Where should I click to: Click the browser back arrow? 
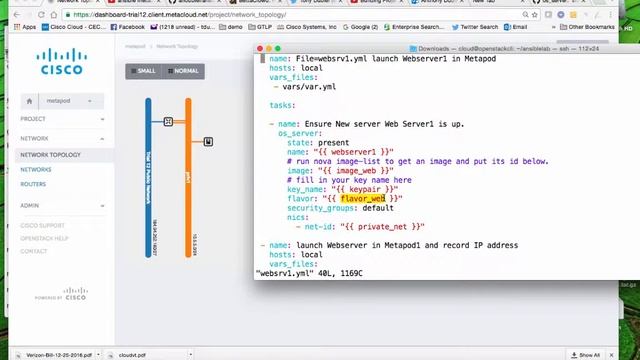coord(17,15)
